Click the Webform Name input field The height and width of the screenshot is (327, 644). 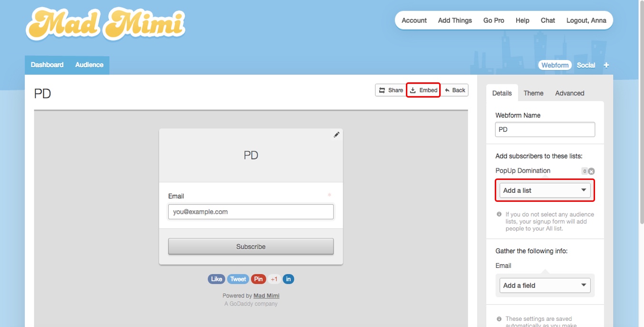coord(545,129)
